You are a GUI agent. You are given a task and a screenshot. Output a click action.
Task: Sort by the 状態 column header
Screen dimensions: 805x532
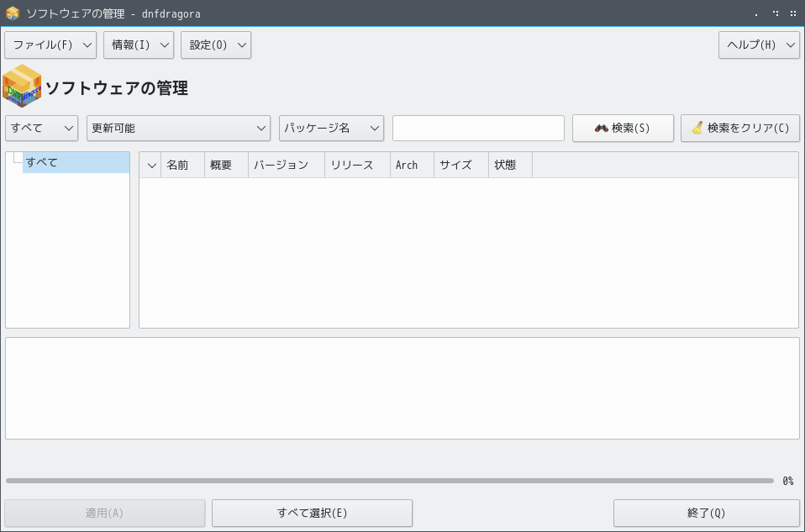[510, 165]
